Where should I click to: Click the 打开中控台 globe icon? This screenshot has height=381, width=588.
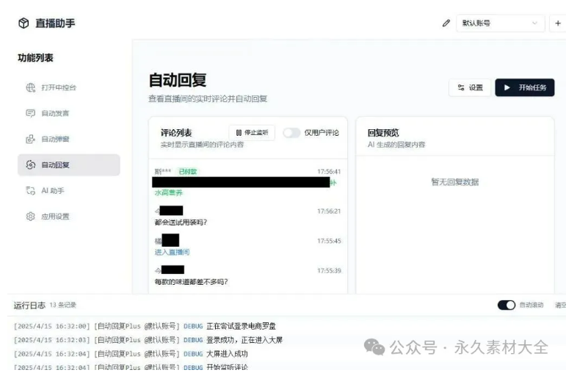[31, 88]
